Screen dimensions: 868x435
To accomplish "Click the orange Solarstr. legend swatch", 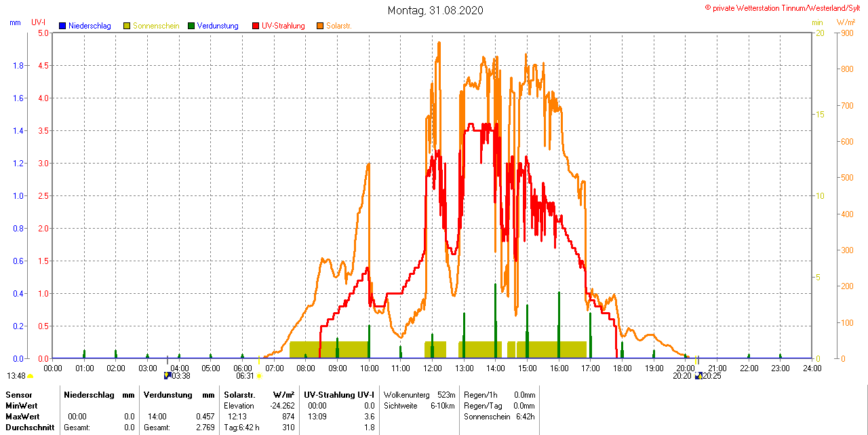I will [320, 26].
